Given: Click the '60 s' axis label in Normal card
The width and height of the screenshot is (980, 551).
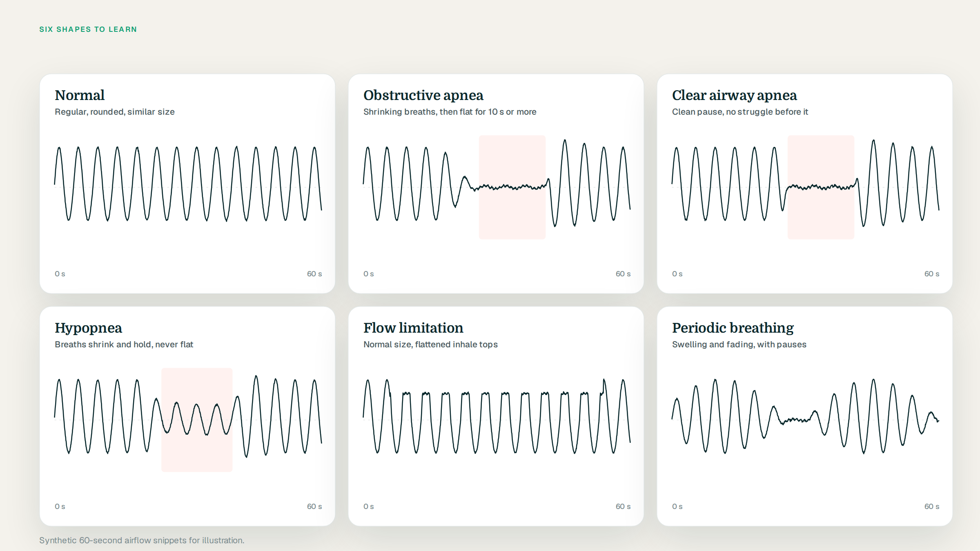Looking at the screenshot, I should (x=314, y=274).
